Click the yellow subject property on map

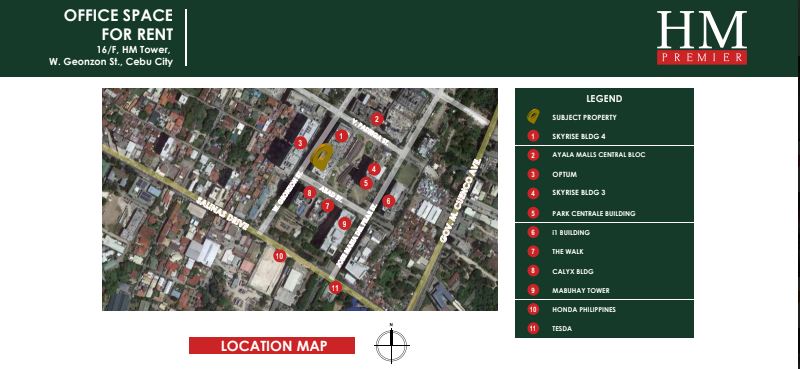pos(321,157)
